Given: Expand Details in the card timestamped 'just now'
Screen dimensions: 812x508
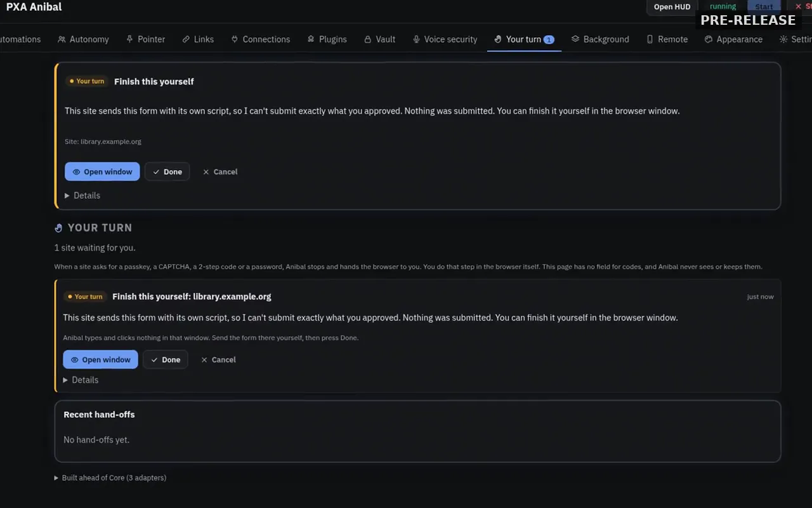Looking at the screenshot, I should (81, 380).
